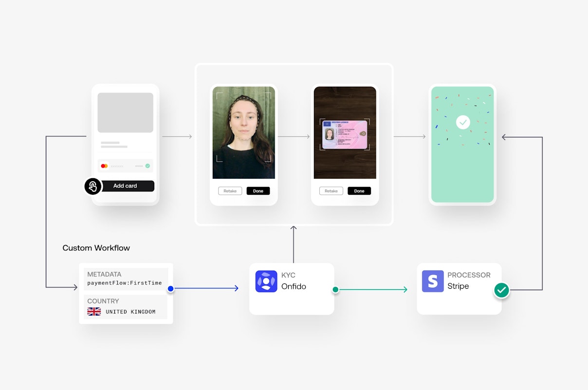The height and width of the screenshot is (390, 588).
Task: Click Done under the driving licence
Action: tap(359, 191)
